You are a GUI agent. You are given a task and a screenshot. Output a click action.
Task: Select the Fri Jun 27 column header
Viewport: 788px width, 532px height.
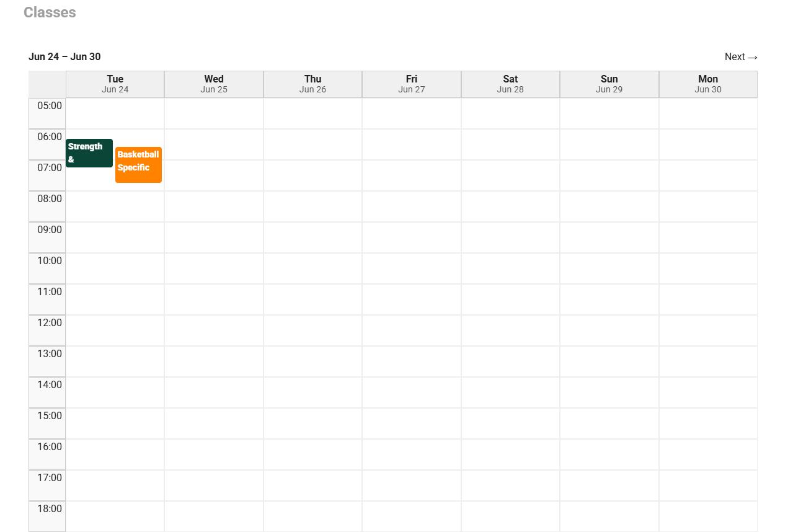tap(412, 84)
